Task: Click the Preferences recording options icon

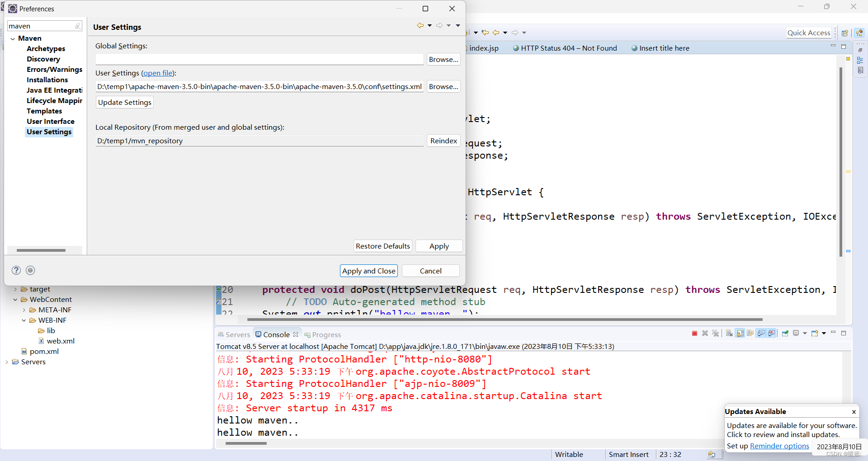Action: click(30, 270)
